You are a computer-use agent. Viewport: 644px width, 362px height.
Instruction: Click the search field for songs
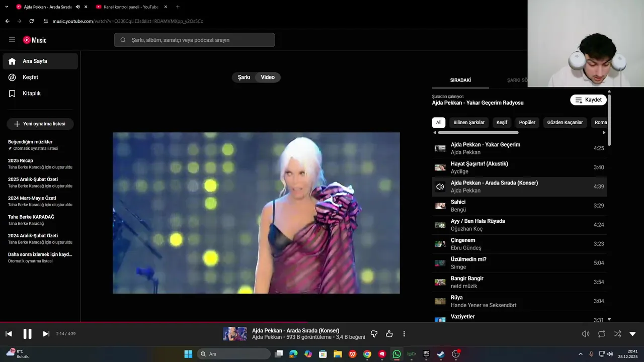[195, 40]
